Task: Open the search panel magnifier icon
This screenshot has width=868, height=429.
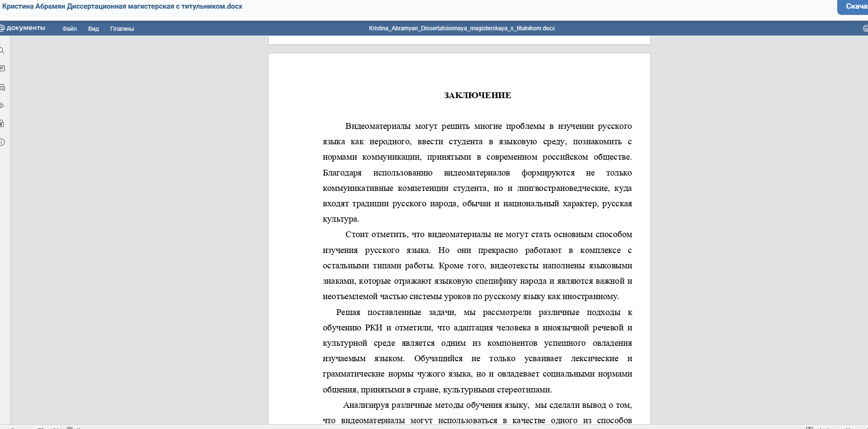Action: pyautogui.click(x=2, y=50)
